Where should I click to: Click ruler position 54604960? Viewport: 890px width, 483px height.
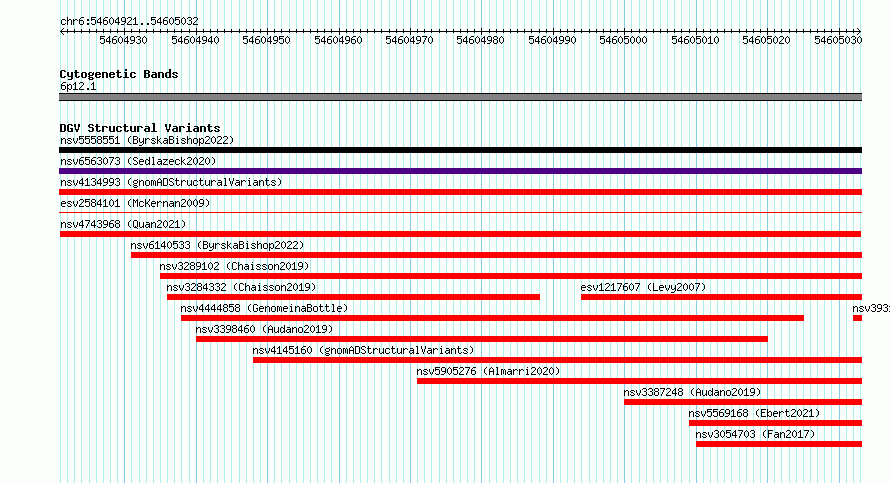pyautogui.click(x=338, y=40)
